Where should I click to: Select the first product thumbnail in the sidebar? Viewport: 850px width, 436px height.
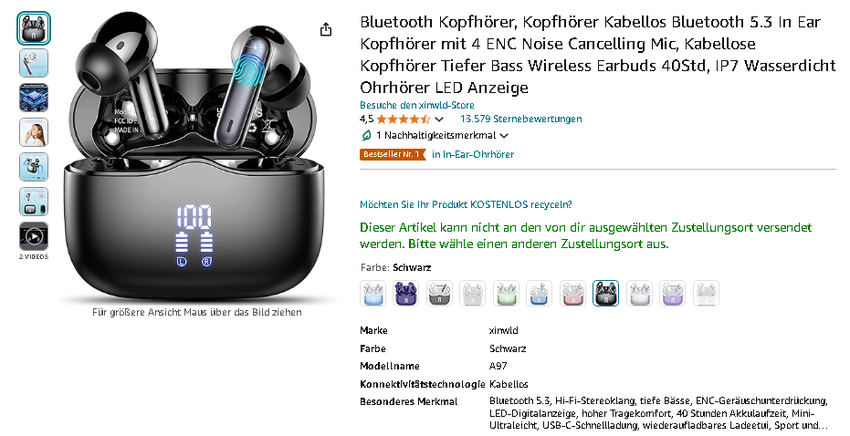[34, 28]
